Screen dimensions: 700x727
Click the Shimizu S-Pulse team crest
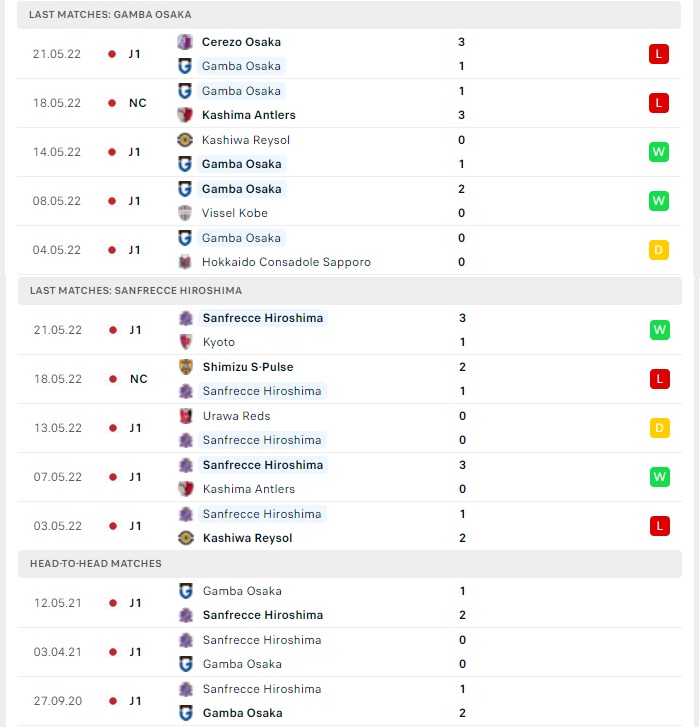(186, 367)
